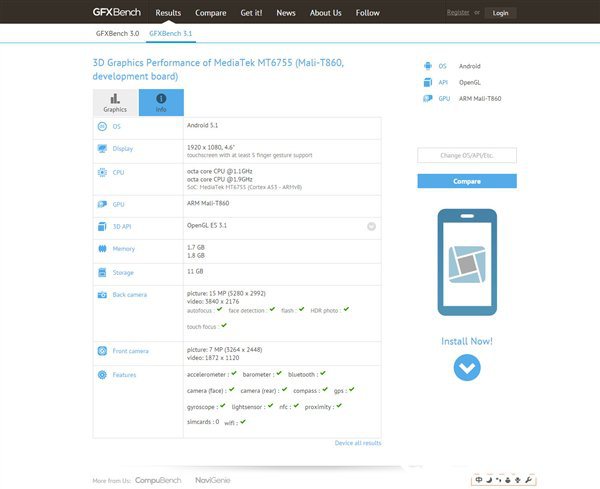This screenshot has height=489, width=600.
Task: Click the Memory row icon
Action: coord(103,248)
